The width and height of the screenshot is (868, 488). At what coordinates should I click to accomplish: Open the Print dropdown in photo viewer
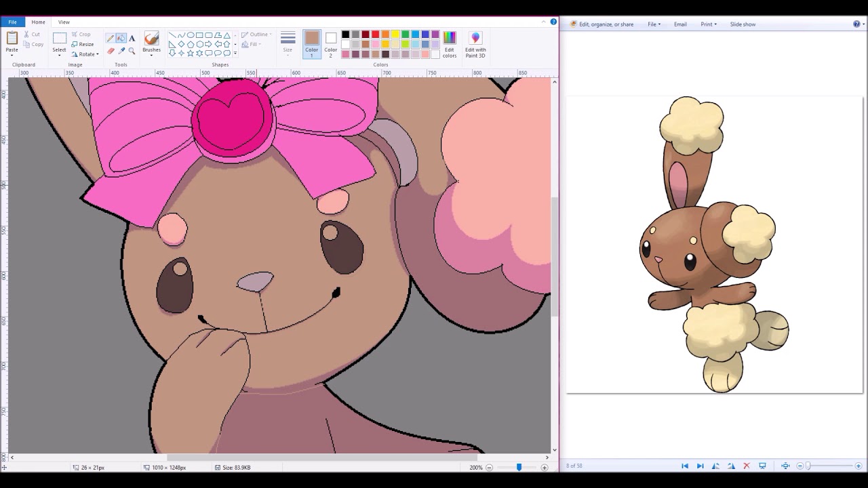[709, 24]
